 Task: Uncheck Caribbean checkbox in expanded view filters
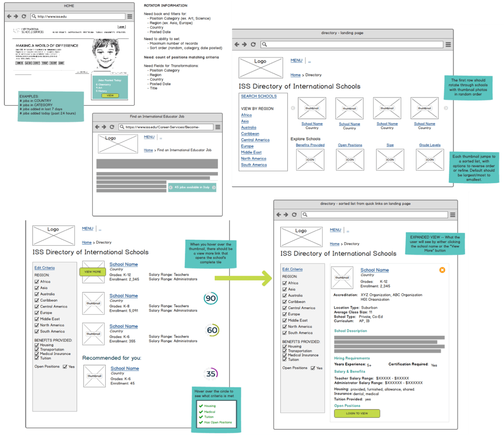284,302
